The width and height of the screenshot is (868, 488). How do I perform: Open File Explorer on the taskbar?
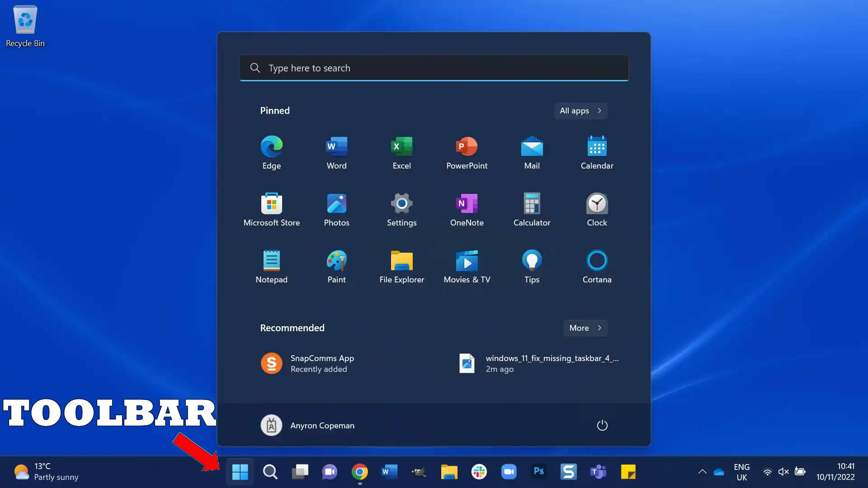coord(449,472)
